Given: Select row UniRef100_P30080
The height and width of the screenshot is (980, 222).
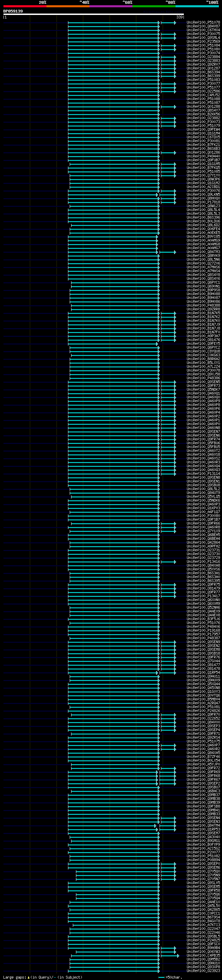Looking at the screenshot, I should point(203,516).
